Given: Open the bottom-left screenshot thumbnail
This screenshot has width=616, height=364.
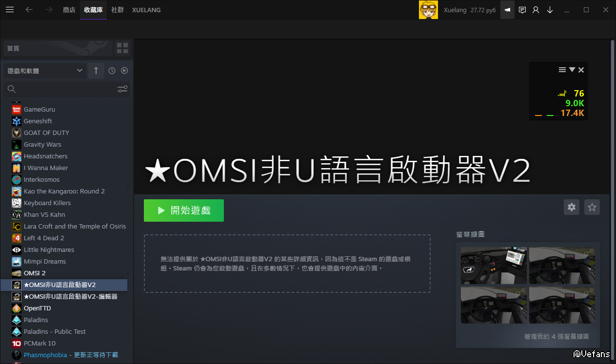Looking at the screenshot, I should click(494, 305).
